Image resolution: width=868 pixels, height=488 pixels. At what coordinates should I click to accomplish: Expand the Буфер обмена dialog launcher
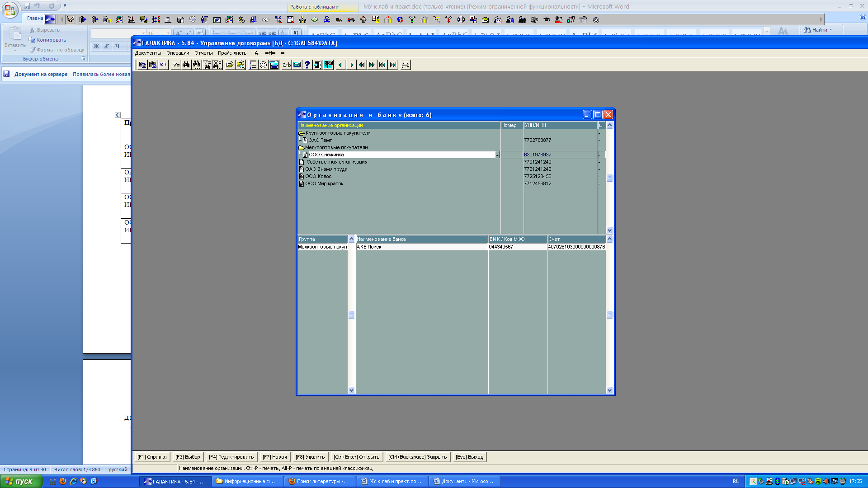point(84,59)
